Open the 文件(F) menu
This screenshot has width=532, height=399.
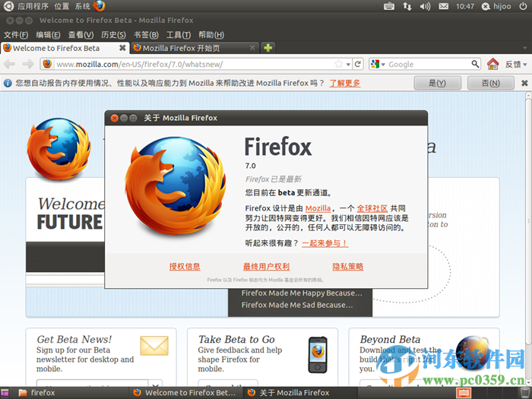[16, 35]
